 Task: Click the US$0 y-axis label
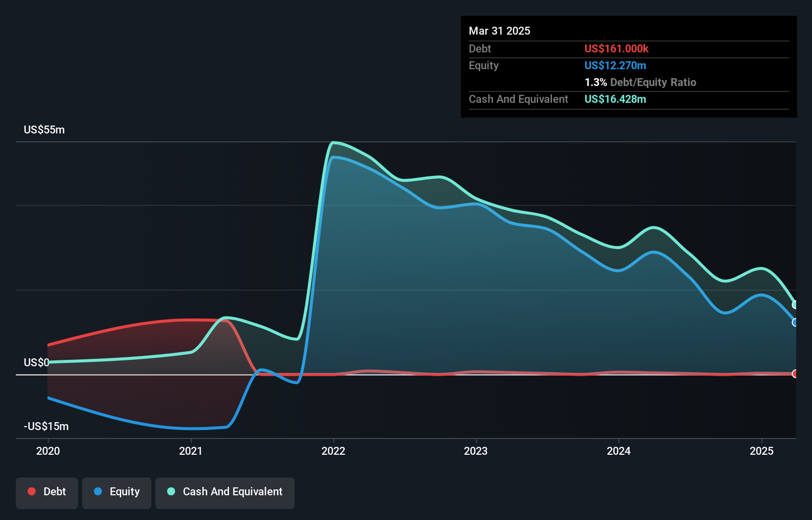tap(37, 363)
